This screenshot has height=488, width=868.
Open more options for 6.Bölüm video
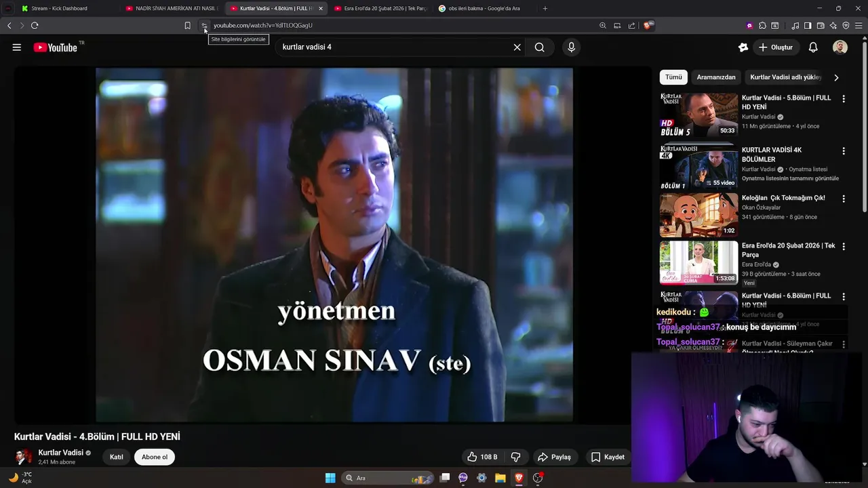click(x=844, y=297)
